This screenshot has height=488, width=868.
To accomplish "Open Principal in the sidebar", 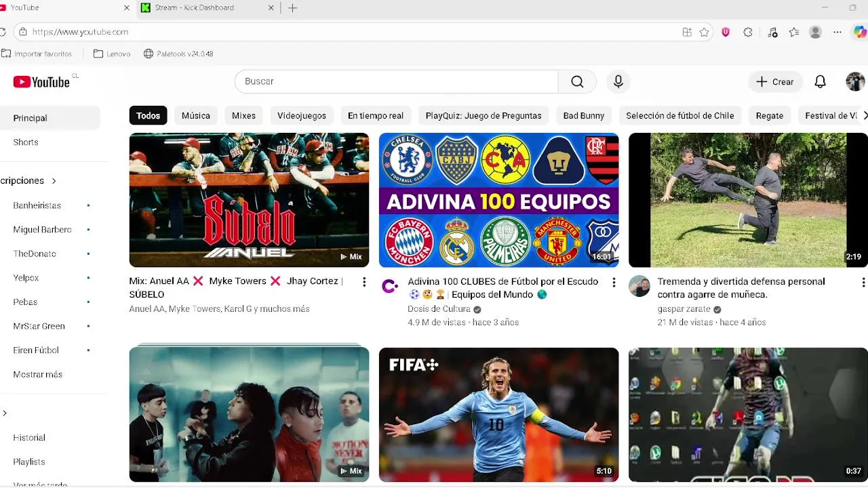I will pyautogui.click(x=50, y=118).
